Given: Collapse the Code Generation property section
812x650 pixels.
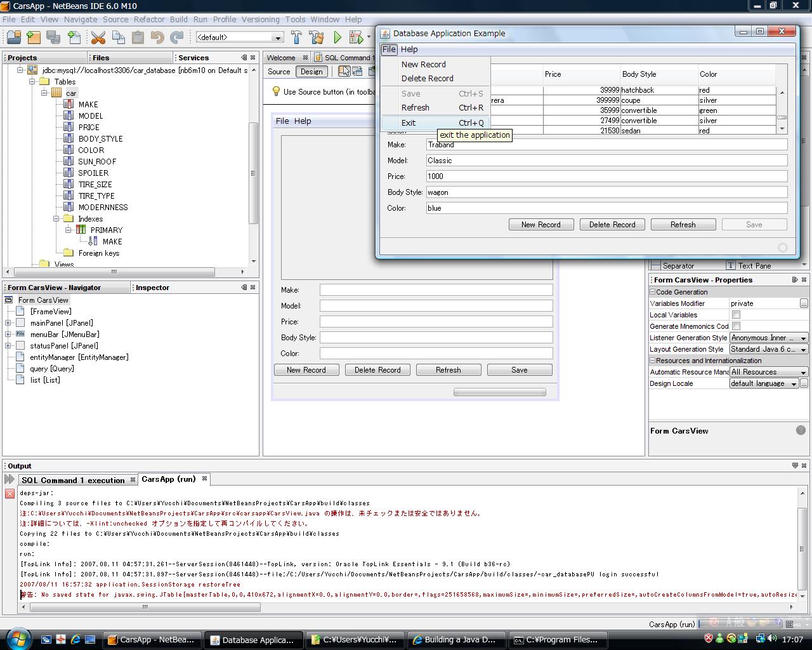Looking at the screenshot, I should [x=652, y=292].
